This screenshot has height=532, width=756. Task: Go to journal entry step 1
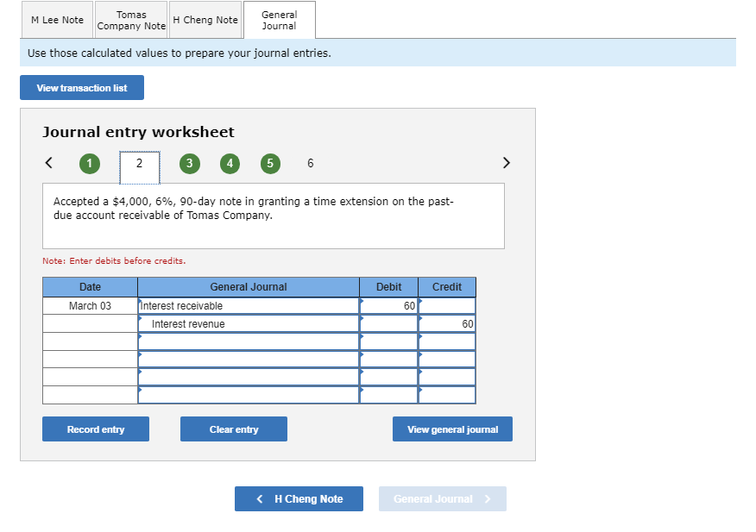point(90,164)
